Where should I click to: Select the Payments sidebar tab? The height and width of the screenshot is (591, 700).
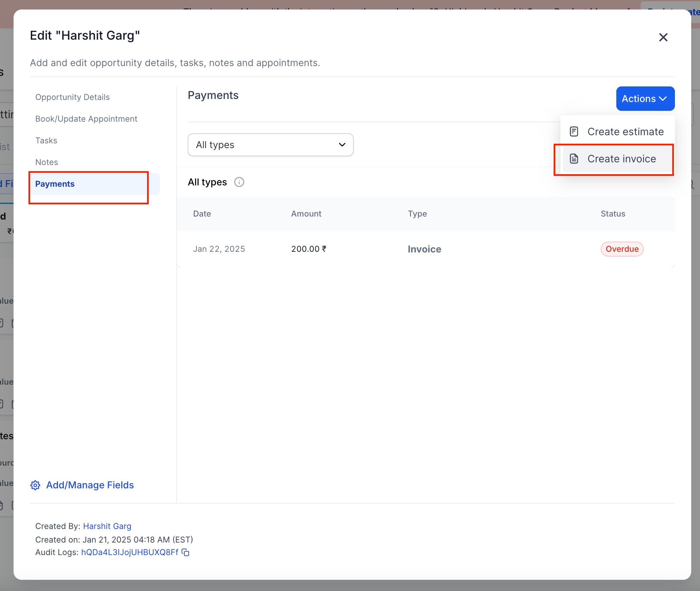[55, 184]
